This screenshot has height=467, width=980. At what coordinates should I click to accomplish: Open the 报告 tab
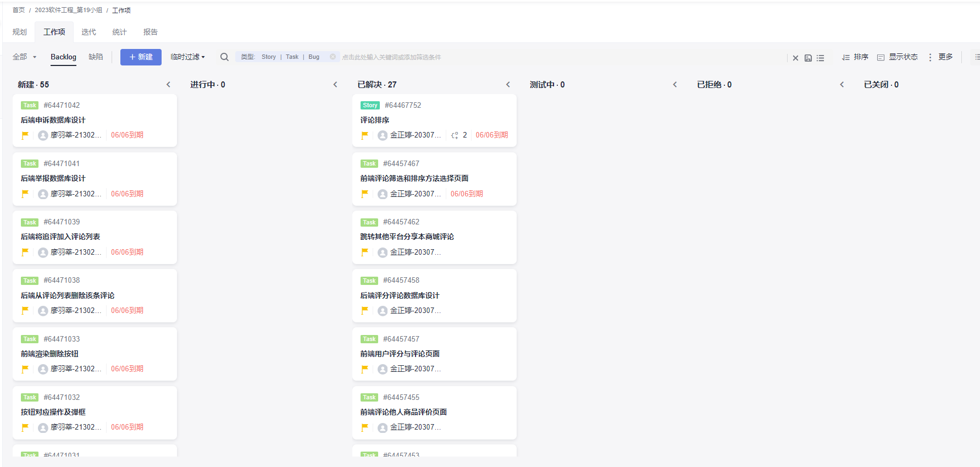tap(151, 32)
